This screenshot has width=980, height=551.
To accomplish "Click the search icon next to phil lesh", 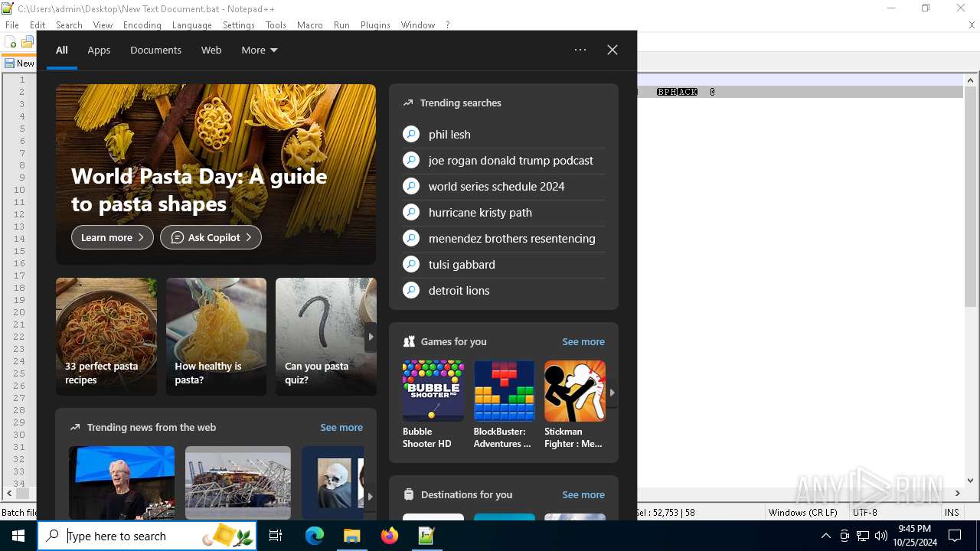I will pyautogui.click(x=411, y=134).
